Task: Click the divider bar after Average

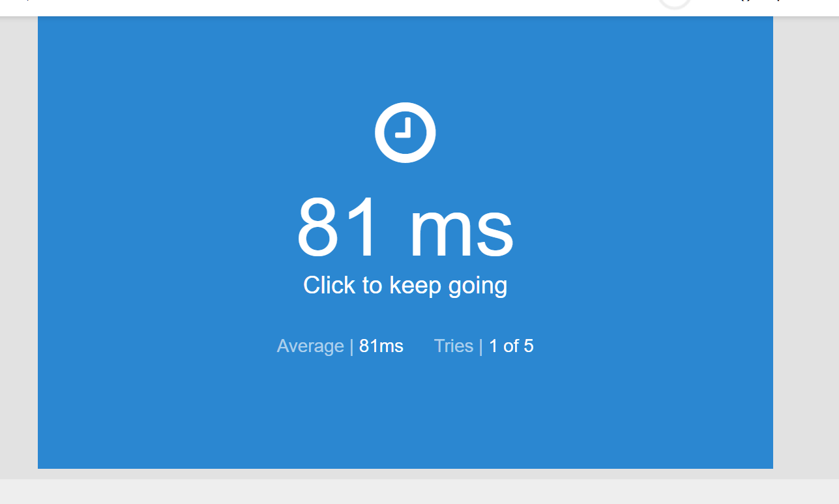Action: [x=352, y=346]
